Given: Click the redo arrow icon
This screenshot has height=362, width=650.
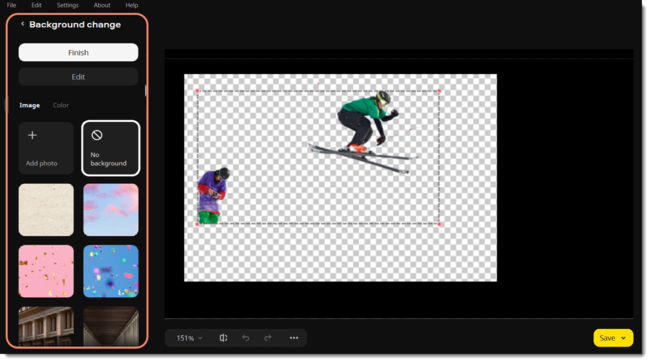Looking at the screenshot, I should (268, 338).
